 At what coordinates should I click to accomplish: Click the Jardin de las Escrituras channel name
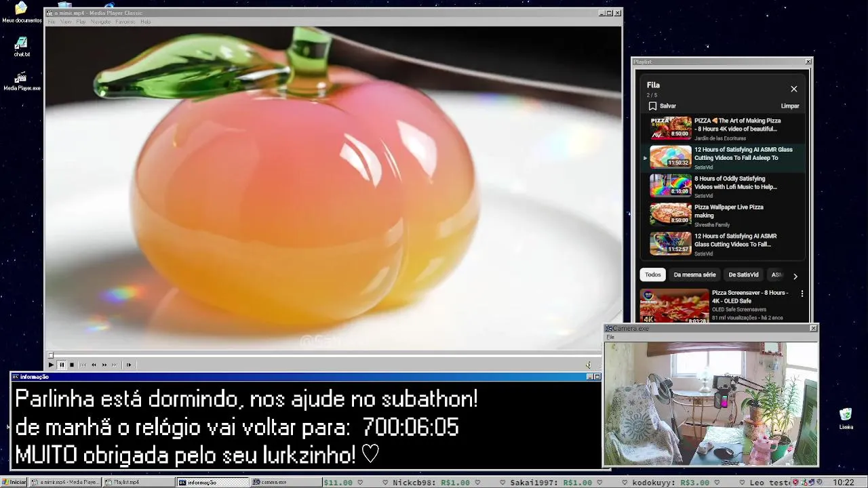pyautogui.click(x=720, y=138)
